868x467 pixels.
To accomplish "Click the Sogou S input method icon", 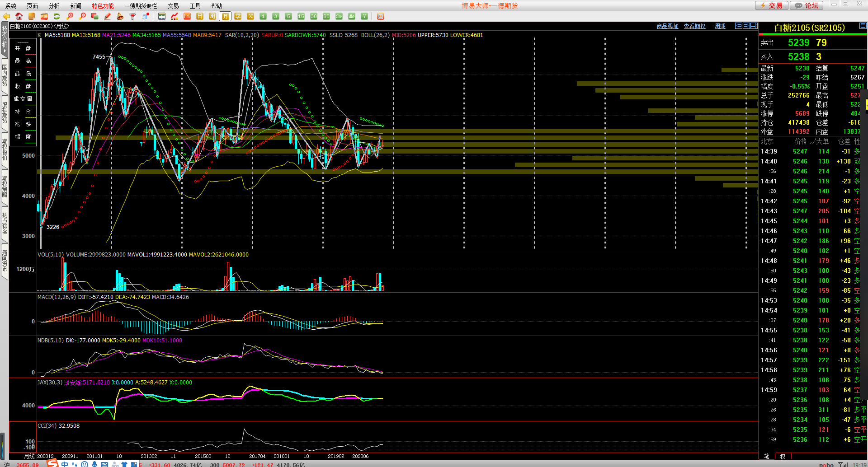I will (52, 463).
